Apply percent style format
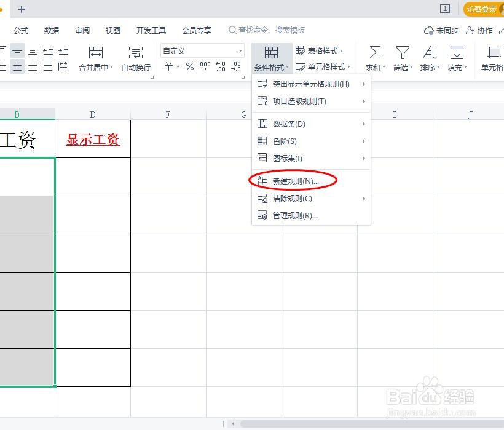The height and width of the screenshot is (430, 504). pyautogui.click(x=190, y=66)
